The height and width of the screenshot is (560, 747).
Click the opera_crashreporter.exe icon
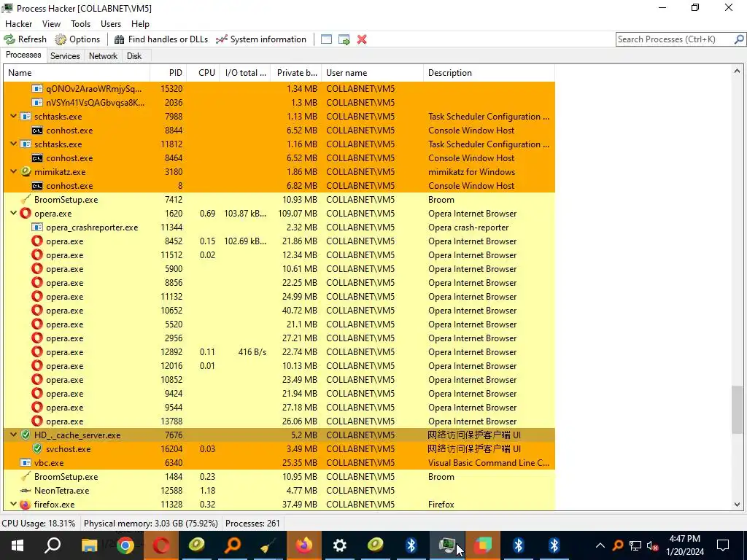[x=37, y=227]
